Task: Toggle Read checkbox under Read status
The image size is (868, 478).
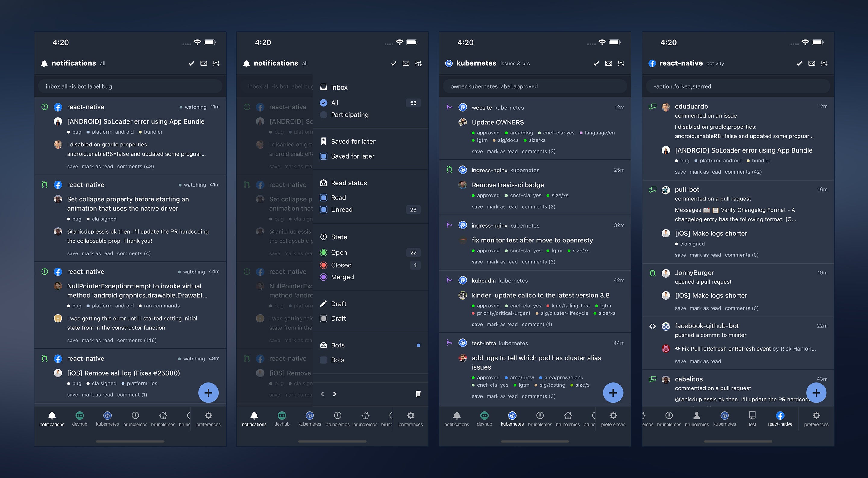Action: coord(323,198)
